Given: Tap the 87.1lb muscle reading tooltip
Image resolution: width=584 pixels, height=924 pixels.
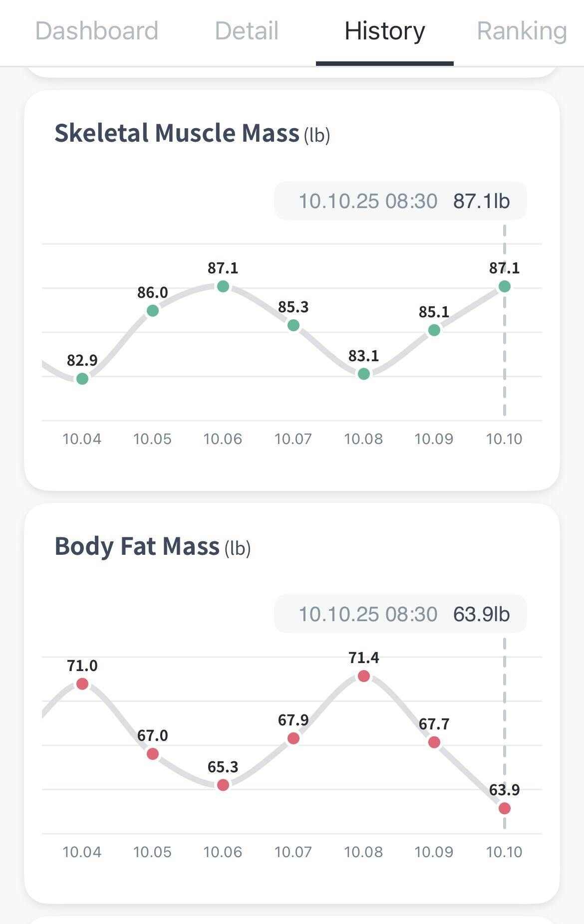Looking at the screenshot, I should [x=400, y=201].
